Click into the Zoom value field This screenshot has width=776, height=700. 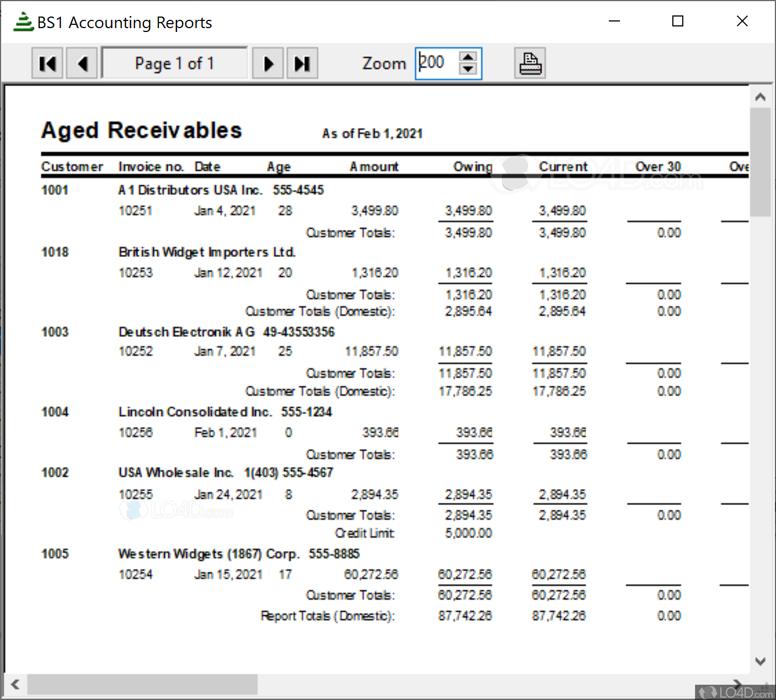[x=437, y=63]
